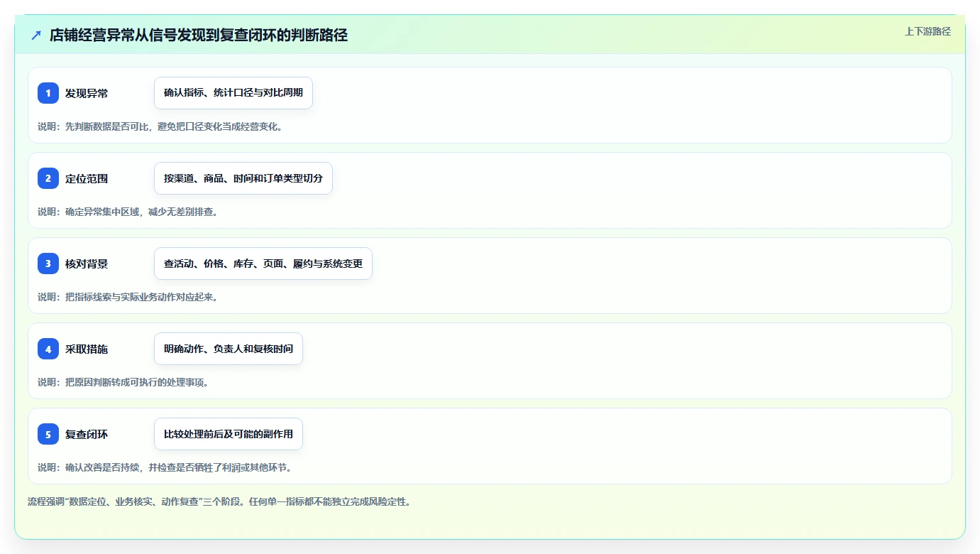
Task: Select the 明确动作、负责人和复核时间 chip
Action: (229, 349)
